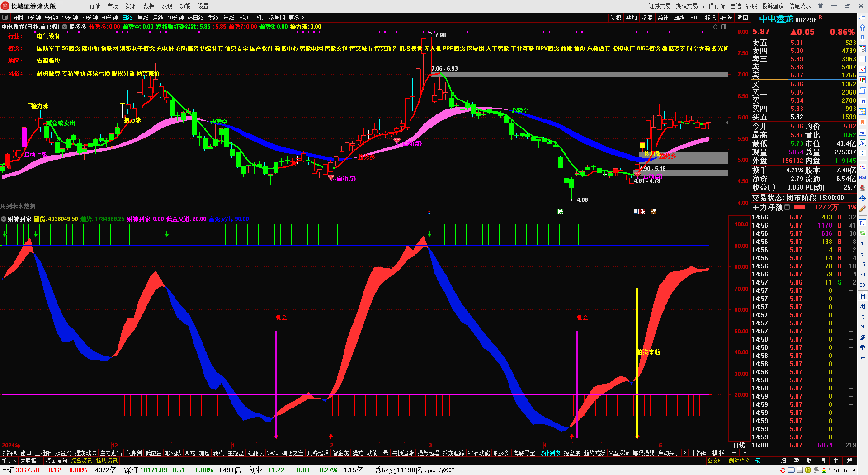This screenshot has height=475, width=868.
Task: Click the -自选 remove favorite button
Action: point(726,18)
